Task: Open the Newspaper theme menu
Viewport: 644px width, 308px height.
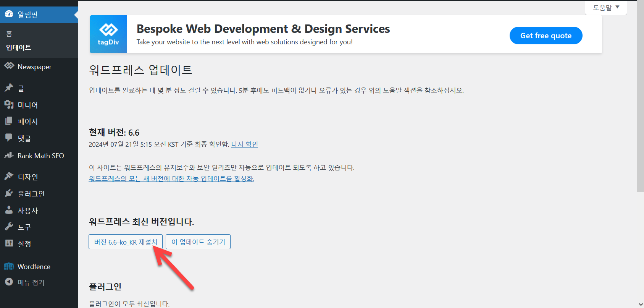Action: point(39,66)
